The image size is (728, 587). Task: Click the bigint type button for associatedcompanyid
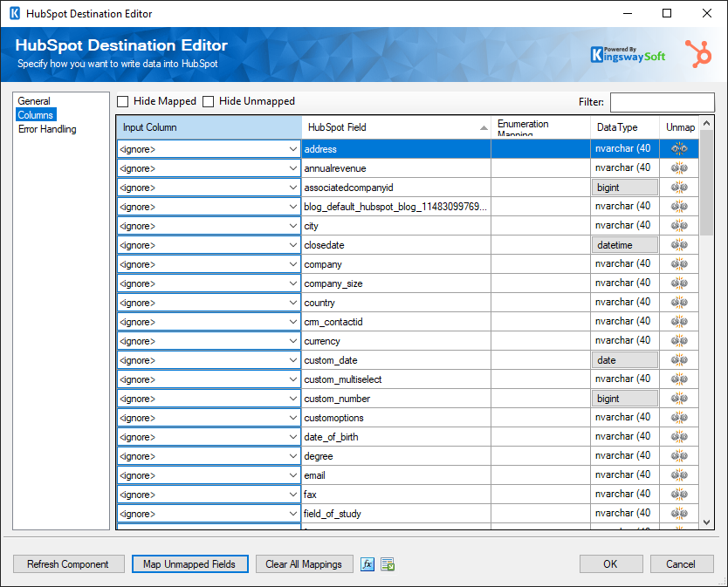(625, 188)
